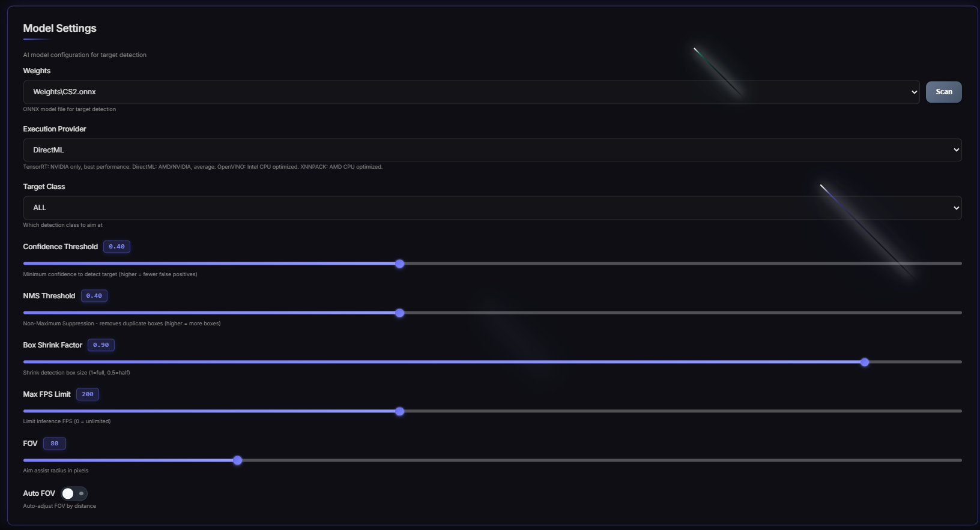
Task: Click the FOV slider handle
Action: pyautogui.click(x=238, y=460)
